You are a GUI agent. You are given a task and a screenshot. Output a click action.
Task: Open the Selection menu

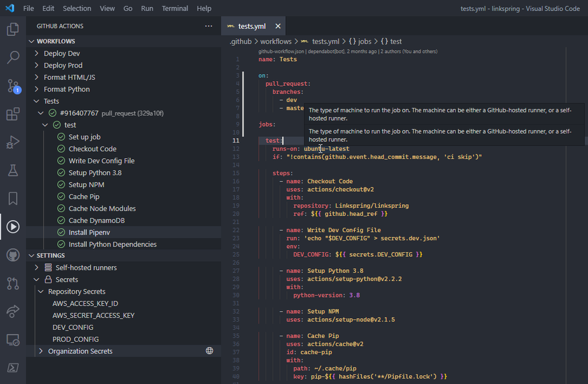coord(77,8)
